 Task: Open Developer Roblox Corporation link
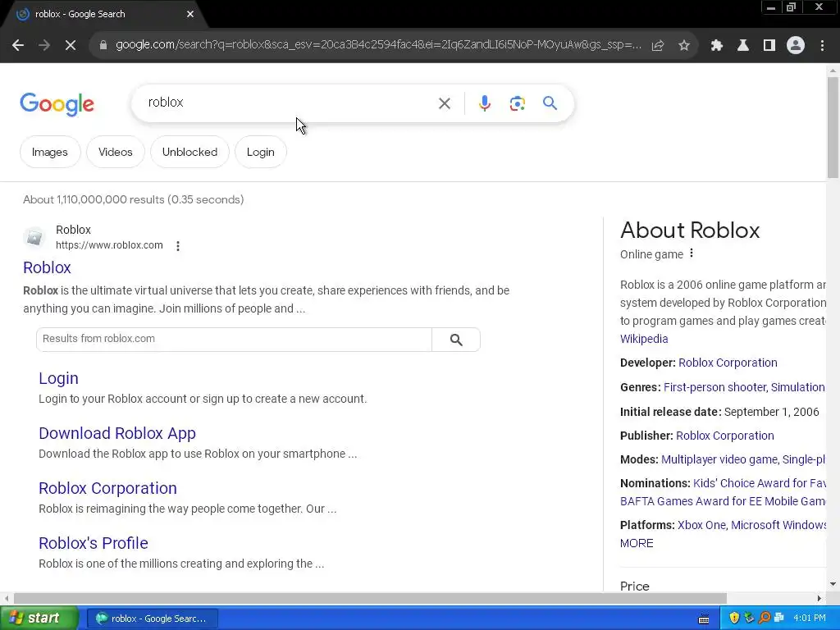[728, 363]
